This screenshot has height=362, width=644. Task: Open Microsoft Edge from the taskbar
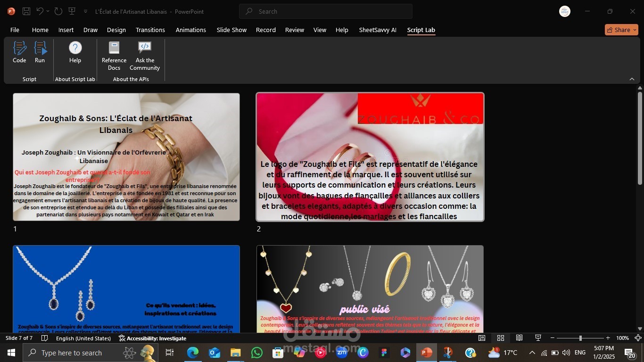point(193,353)
